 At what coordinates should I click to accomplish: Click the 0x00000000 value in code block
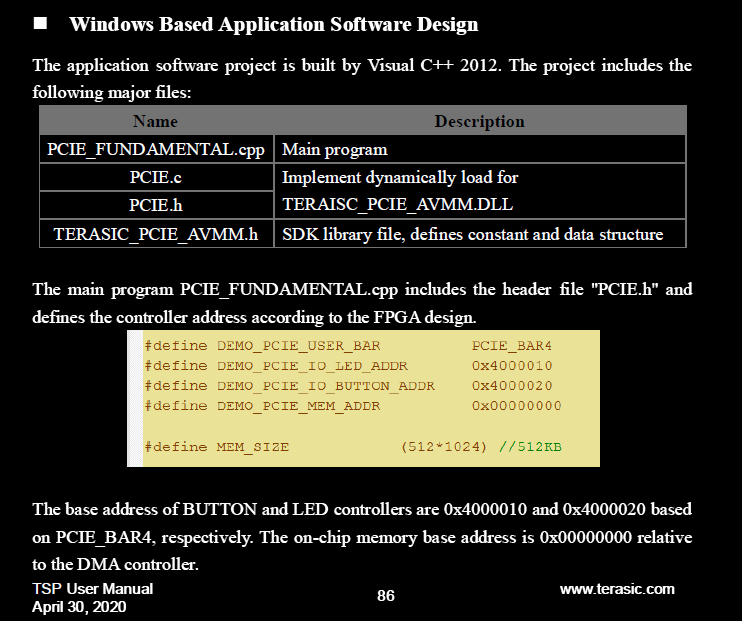click(x=516, y=406)
